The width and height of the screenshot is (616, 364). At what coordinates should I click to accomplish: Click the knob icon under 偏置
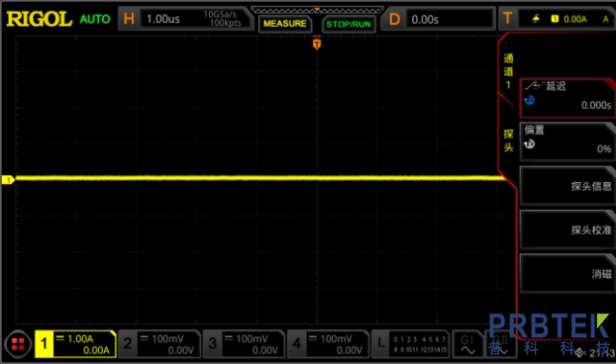[x=529, y=144]
